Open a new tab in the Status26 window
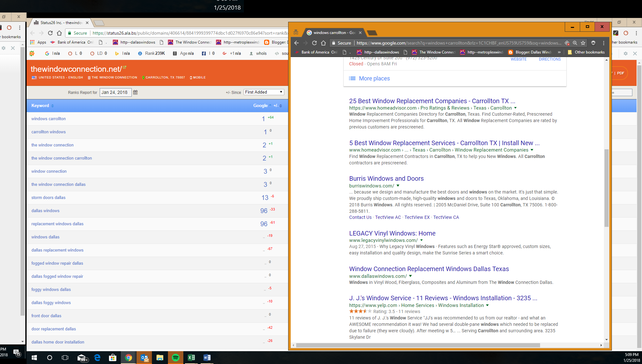 point(99,23)
